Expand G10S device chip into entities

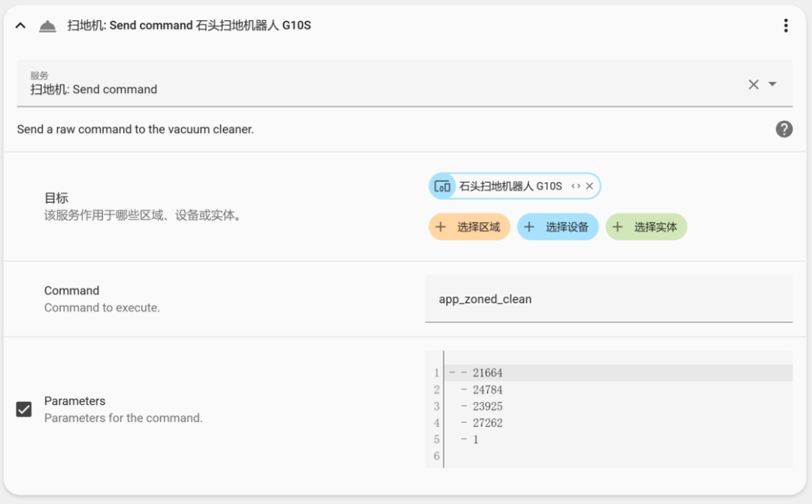(x=576, y=186)
